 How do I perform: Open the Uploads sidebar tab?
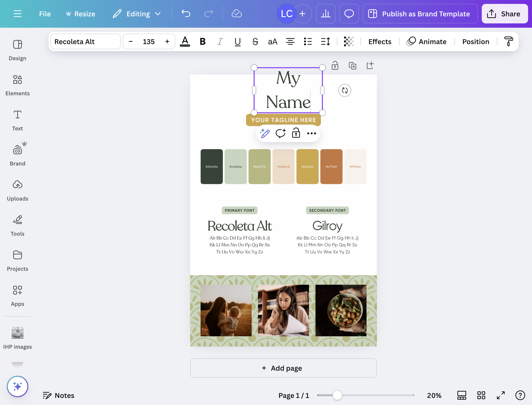point(18,191)
